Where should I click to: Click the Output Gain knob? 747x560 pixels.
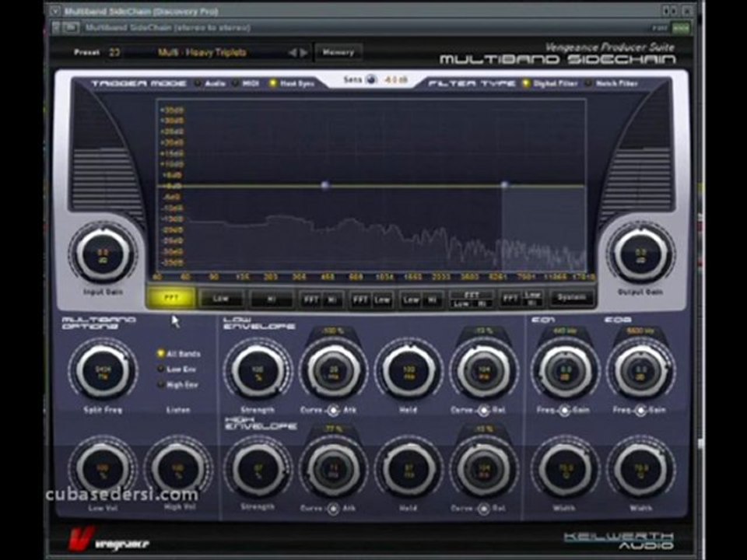640,254
